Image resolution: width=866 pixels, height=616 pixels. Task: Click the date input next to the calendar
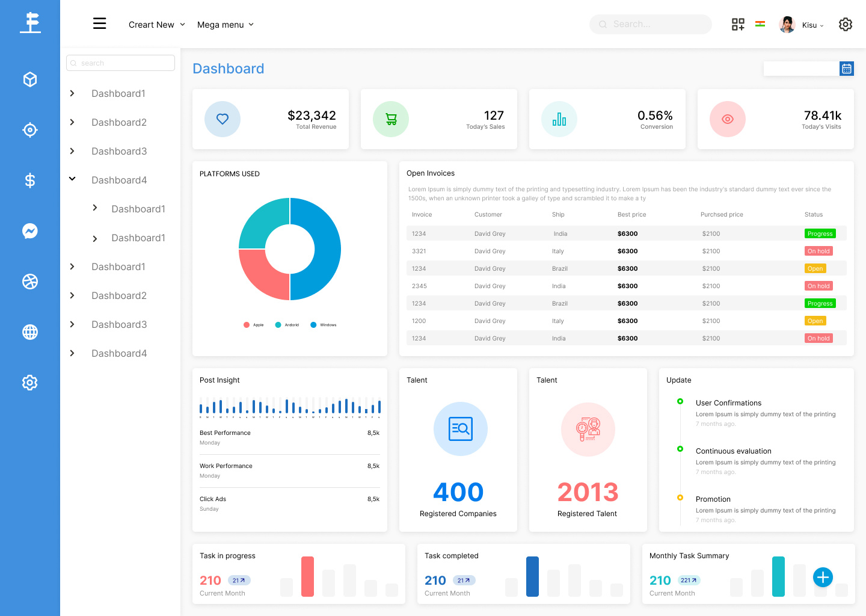point(802,69)
